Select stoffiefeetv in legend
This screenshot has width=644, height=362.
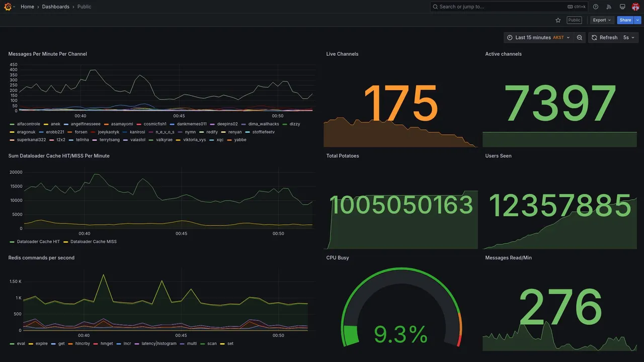(x=264, y=132)
